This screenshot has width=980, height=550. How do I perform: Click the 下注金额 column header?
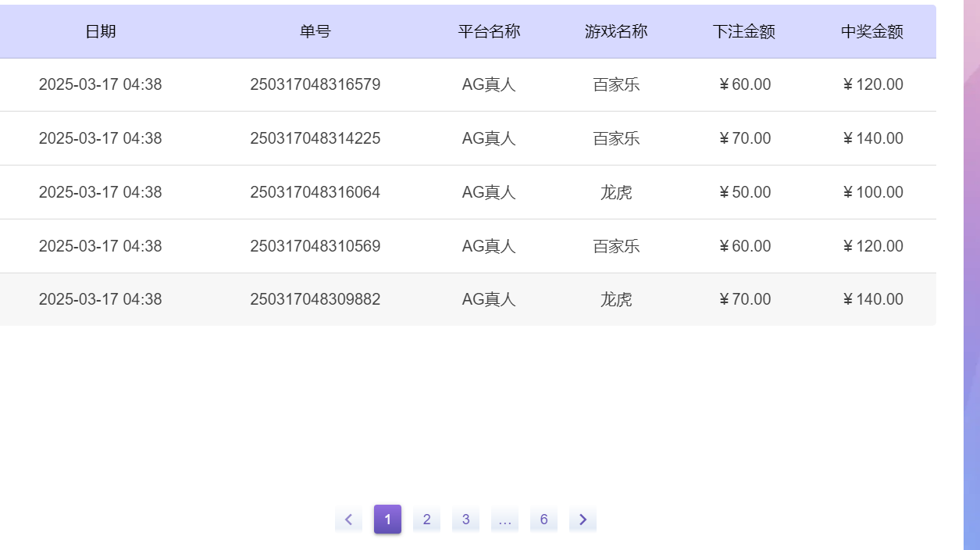click(x=743, y=31)
